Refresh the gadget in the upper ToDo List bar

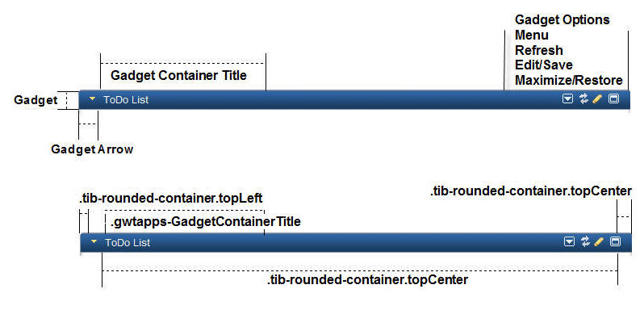point(583,99)
